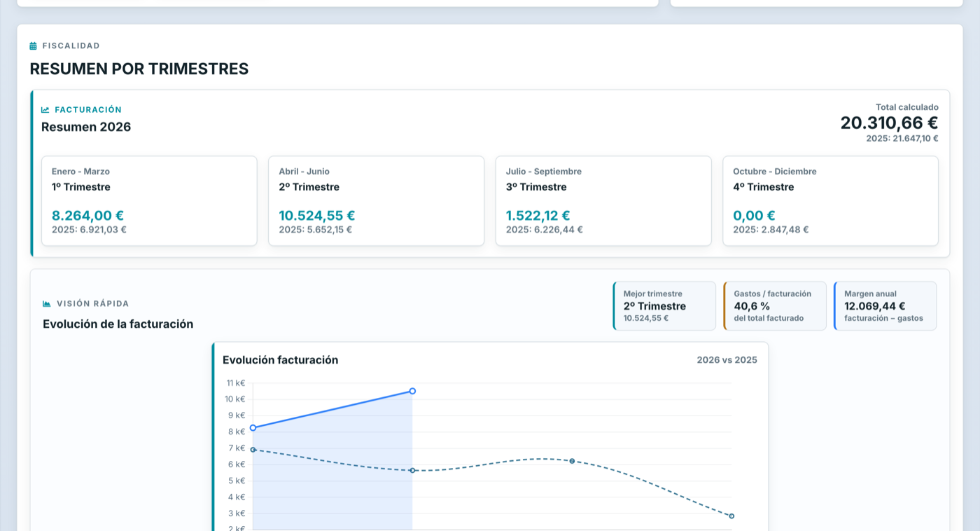Click the 8.264,00 € amount
Screen dimensions: 980x531
click(x=87, y=216)
